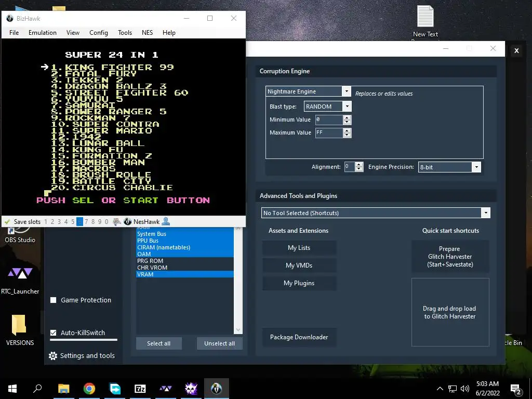Open the 7-Zip taskbar icon
The image size is (532, 399).
[x=140, y=389]
